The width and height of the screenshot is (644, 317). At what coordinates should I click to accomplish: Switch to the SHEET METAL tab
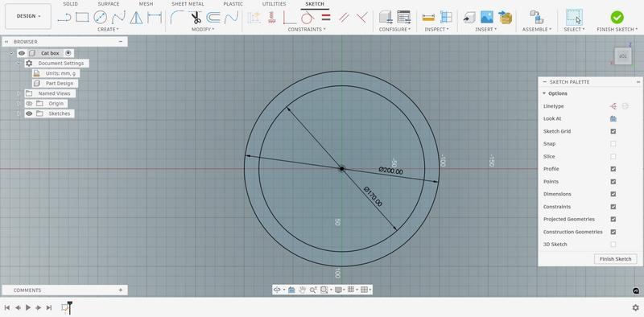pyautogui.click(x=188, y=4)
